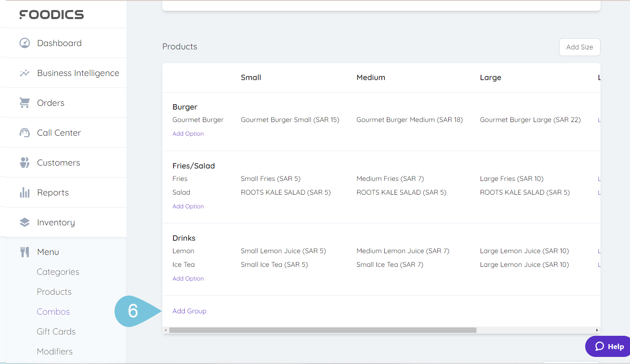Click the right arrow of the horizontal scrollbar
This screenshot has height=364, width=630.
coord(597,330)
